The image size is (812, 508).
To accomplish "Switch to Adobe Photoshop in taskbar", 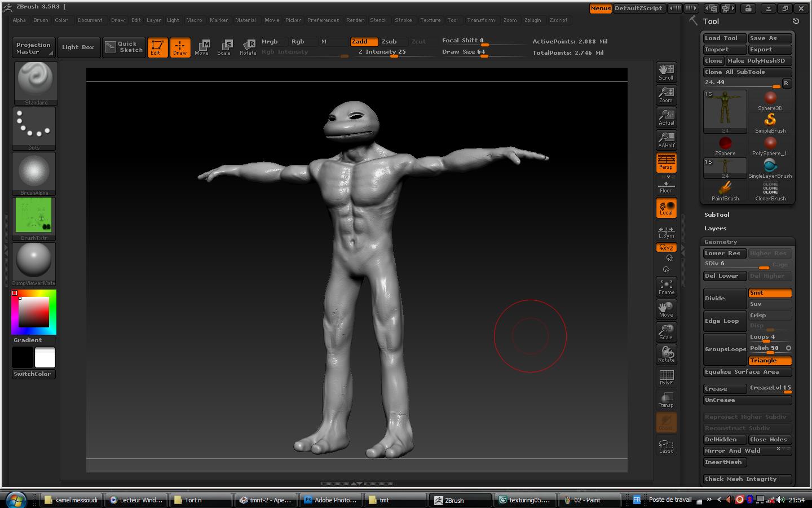I will coord(330,500).
